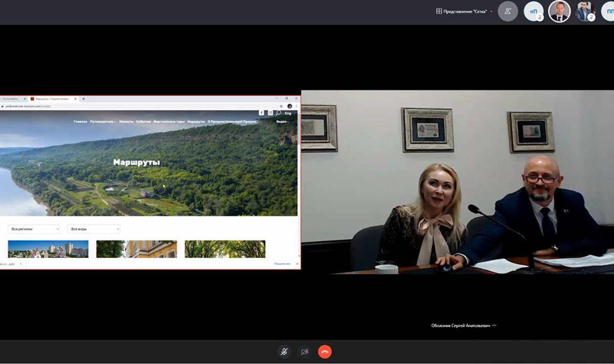This screenshot has height=364, width=614.
Task: Open a new browser tab with plus
Action: pos(84,99)
